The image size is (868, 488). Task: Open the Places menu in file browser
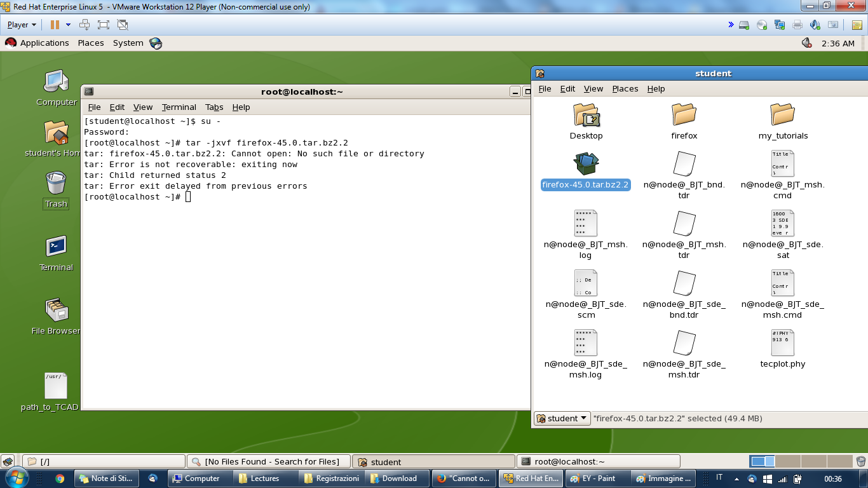(x=625, y=88)
